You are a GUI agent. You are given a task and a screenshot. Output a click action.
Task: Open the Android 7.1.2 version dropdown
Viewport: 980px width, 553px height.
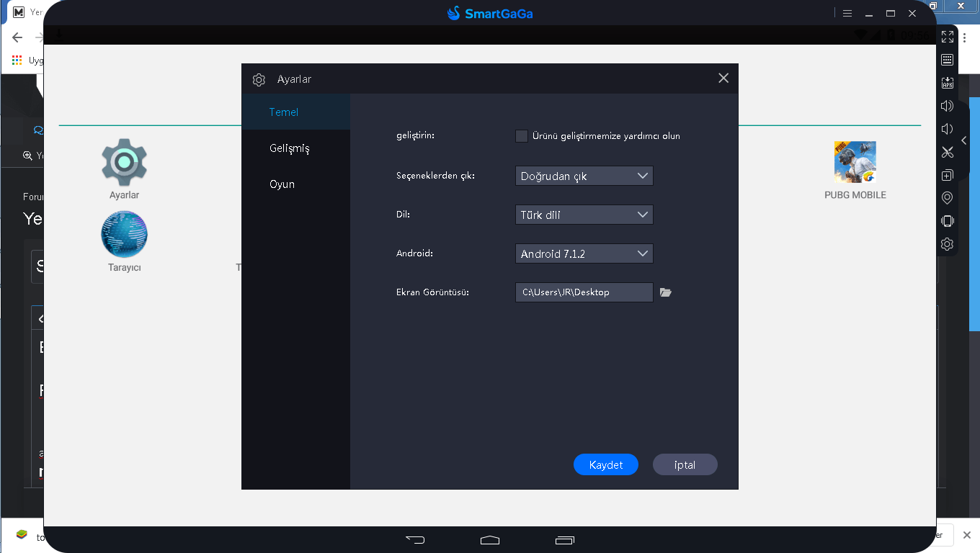[584, 253]
